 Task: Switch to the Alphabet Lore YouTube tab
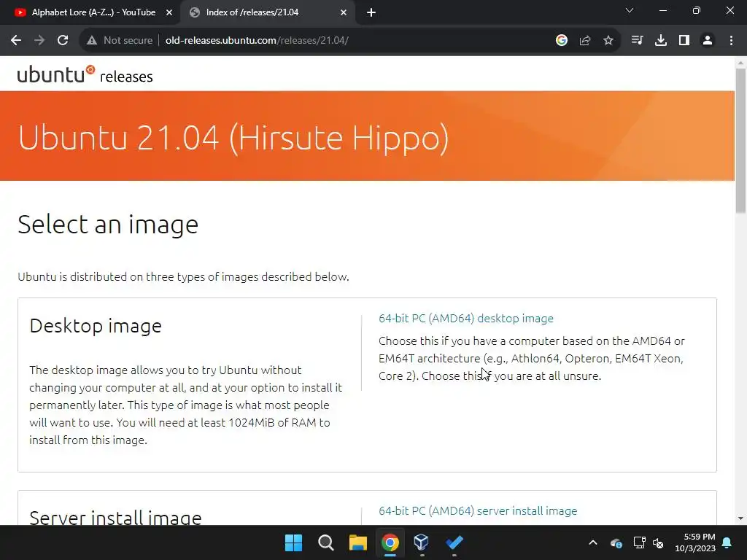[x=93, y=12]
